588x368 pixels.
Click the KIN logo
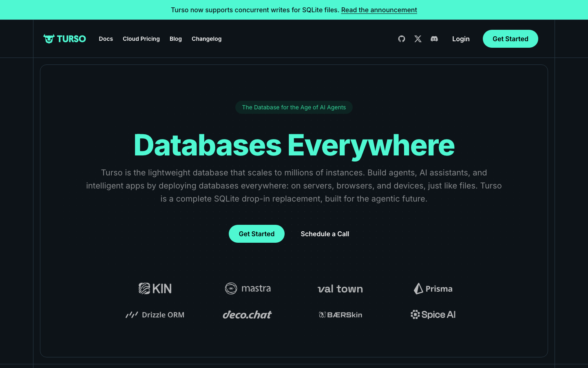[155, 289]
